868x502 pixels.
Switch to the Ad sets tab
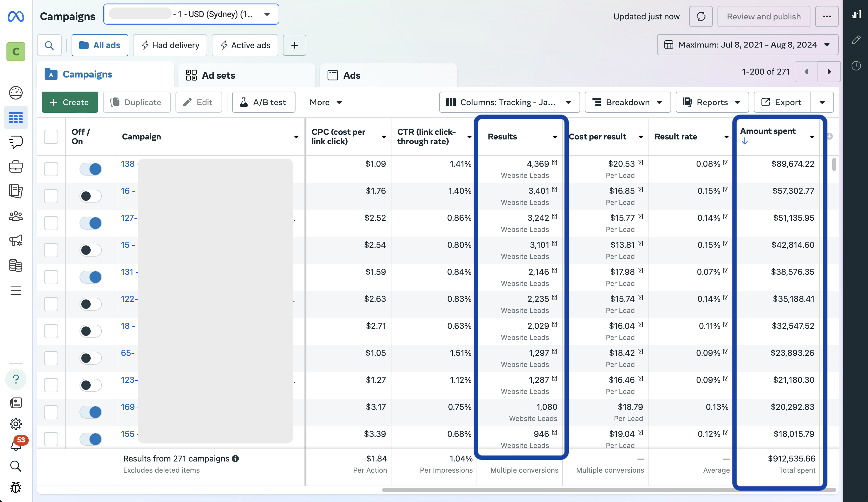218,75
